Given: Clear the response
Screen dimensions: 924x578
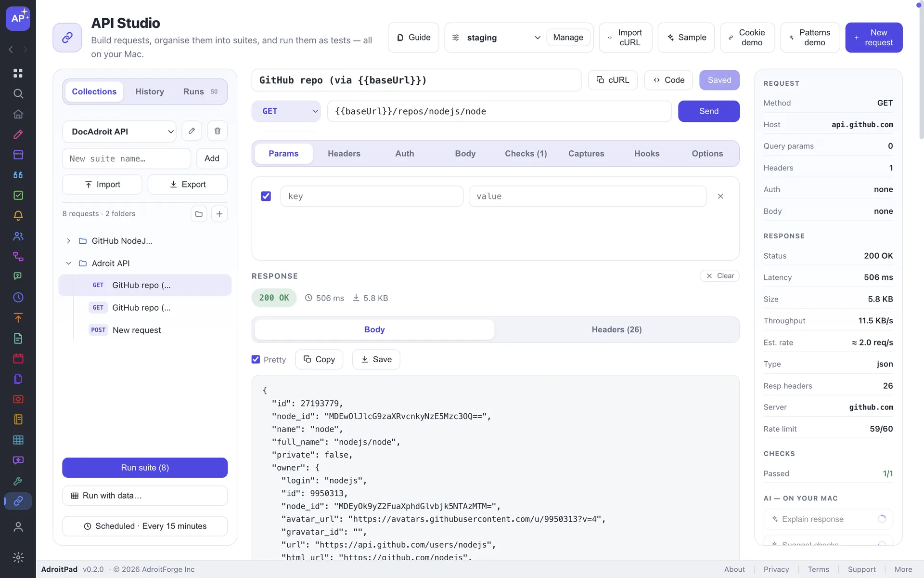Looking at the screenshot, I should tap(719, 276).
